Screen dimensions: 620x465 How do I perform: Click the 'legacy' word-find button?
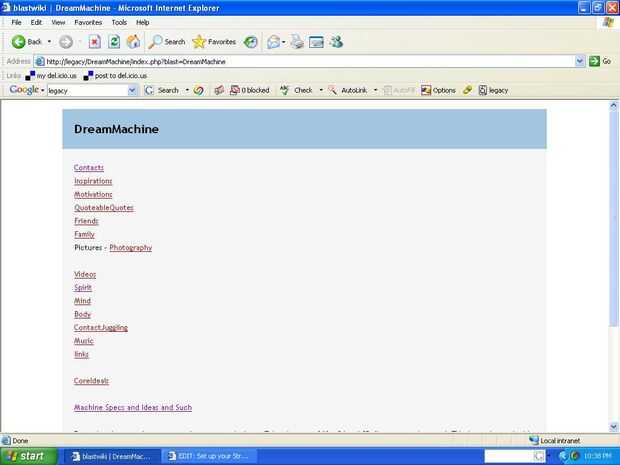pyautogui.click(x=493, y=91)
